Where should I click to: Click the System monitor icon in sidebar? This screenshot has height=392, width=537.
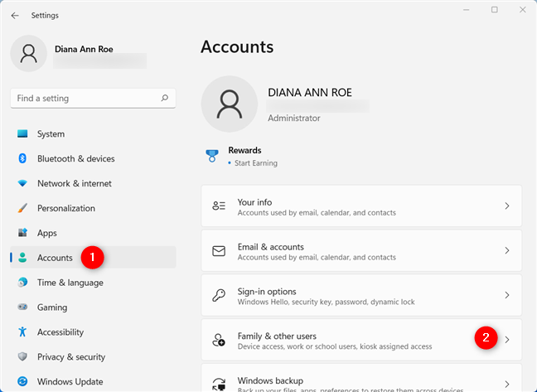point(22,134)
